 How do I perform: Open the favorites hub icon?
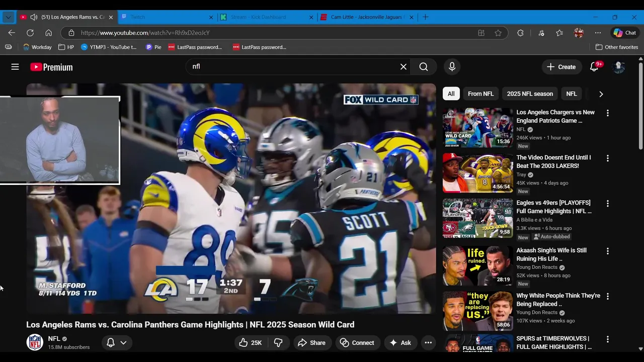coord(559,33)
